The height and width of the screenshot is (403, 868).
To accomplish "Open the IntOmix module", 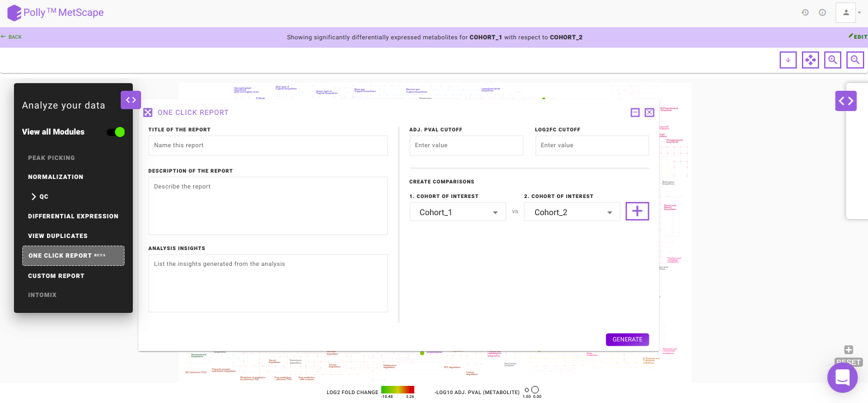I will [x=43, y=295].
